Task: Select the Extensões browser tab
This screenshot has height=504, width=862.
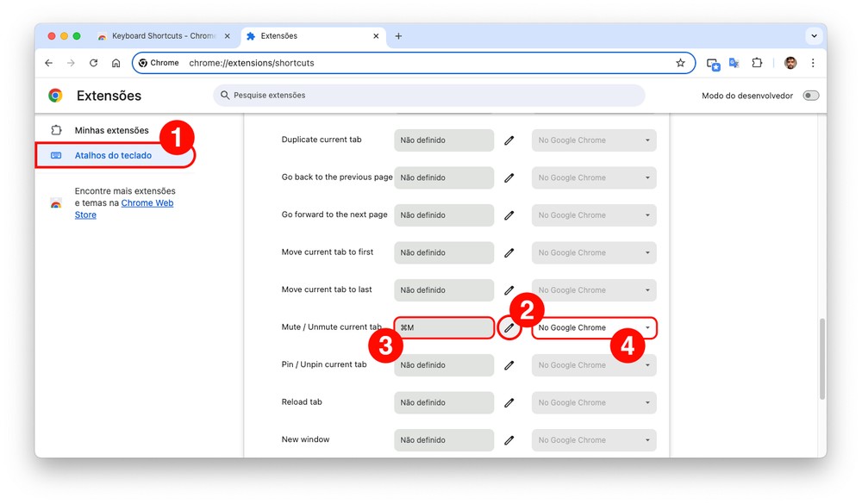Action: pyautogui.click(x=312, y=36)
